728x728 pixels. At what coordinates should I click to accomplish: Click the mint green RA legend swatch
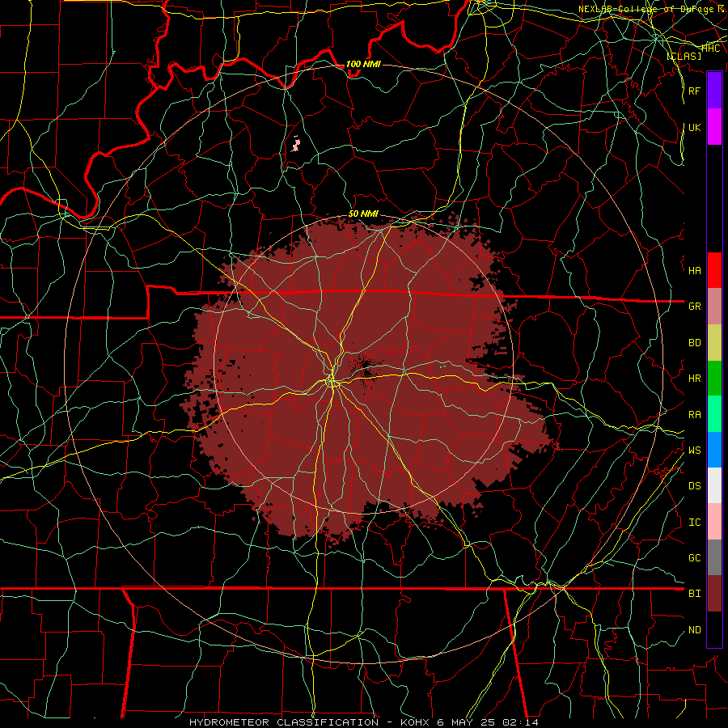(714, 414)
